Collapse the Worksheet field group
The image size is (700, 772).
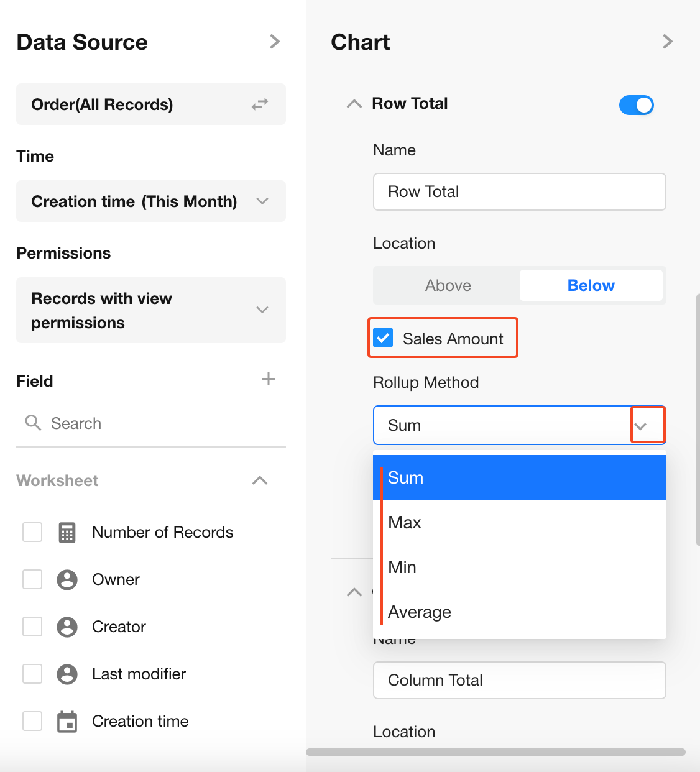pos(260,480)
